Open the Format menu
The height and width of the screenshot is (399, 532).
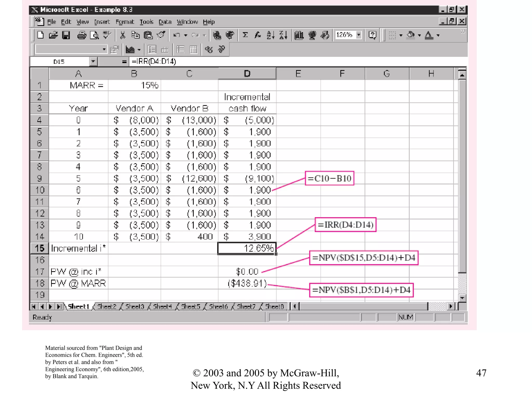125,22
